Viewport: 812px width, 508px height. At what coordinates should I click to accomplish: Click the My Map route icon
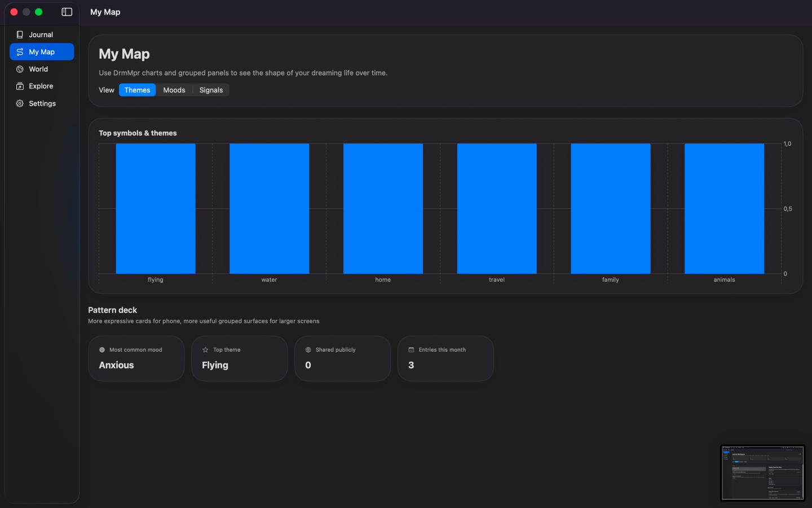tap(20, 52)
